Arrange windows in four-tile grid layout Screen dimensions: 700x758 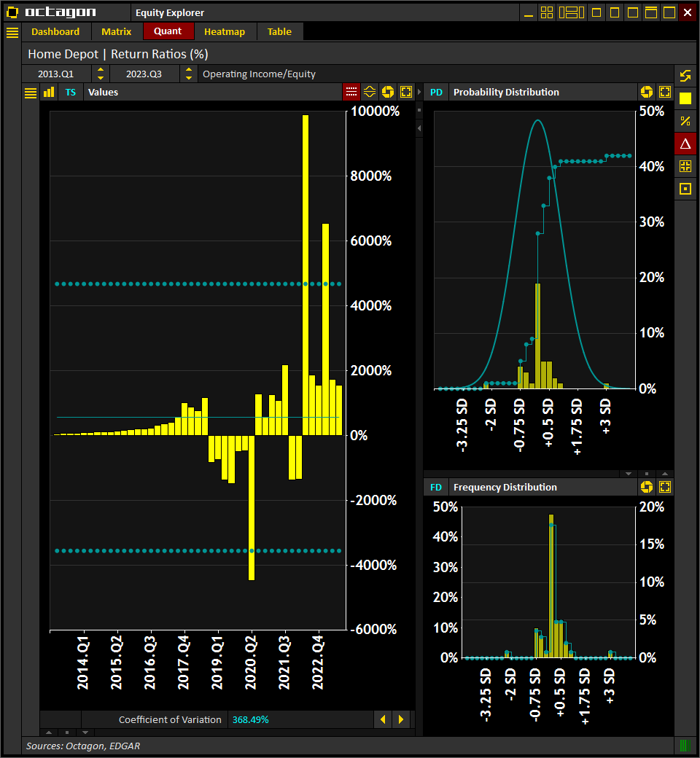tap(547, 12)
